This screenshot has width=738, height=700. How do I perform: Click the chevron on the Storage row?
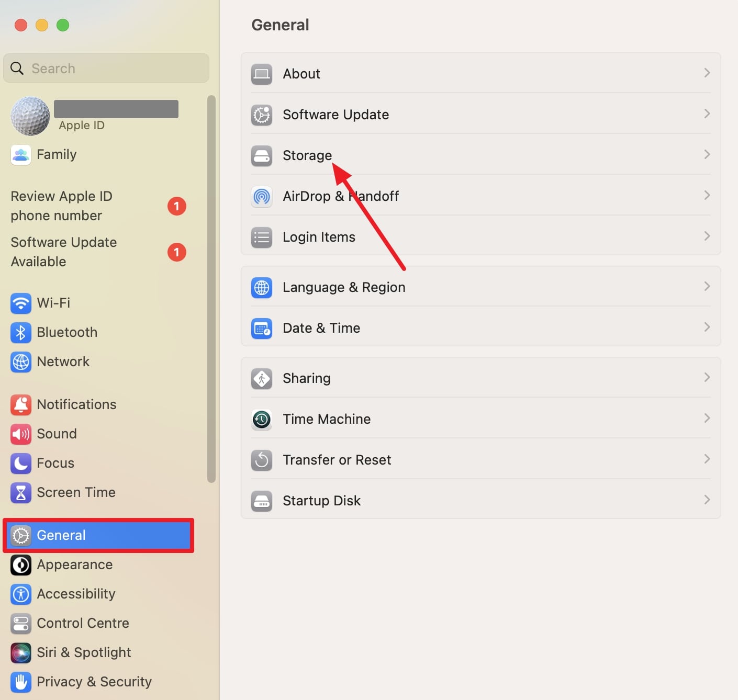pos(707,154)
